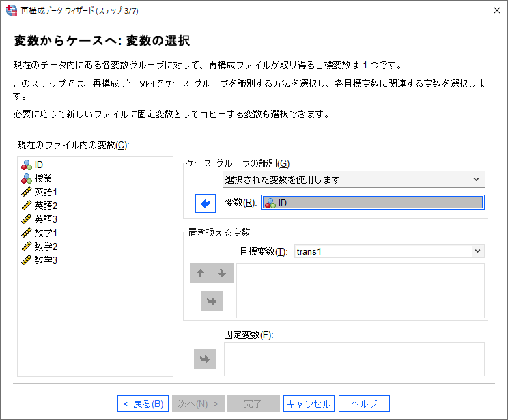Click the move-down arrow for target variables

223,273
